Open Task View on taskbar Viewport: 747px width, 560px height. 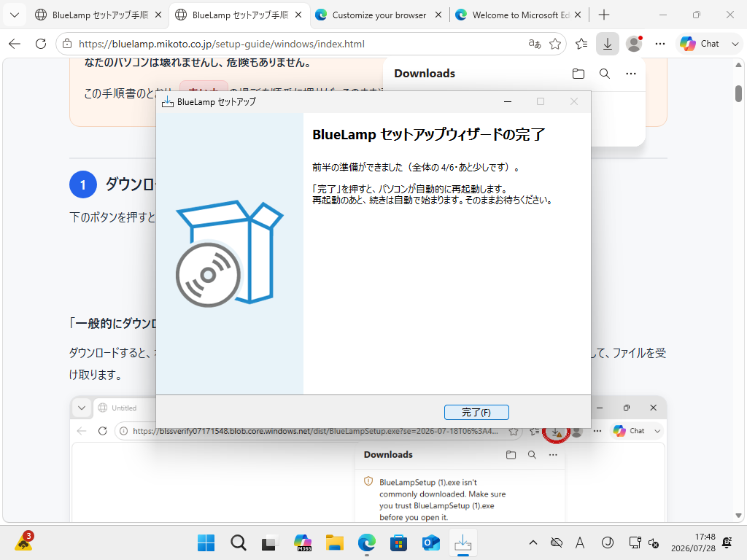click(270, 542)
